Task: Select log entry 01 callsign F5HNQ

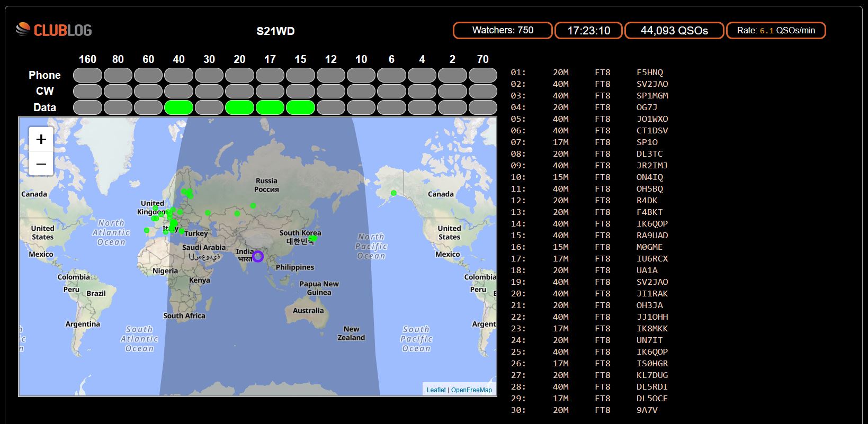Action: point(650,73)
